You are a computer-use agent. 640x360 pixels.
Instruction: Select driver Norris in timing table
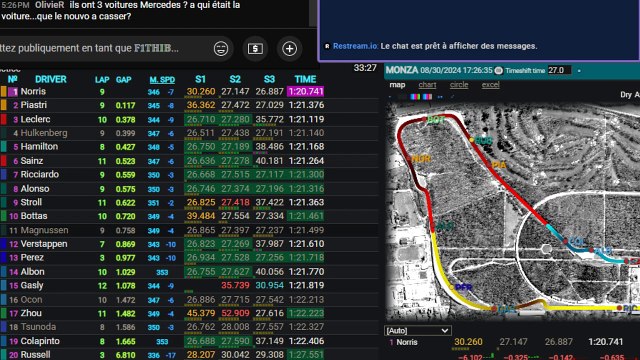[x=33, y=91]
